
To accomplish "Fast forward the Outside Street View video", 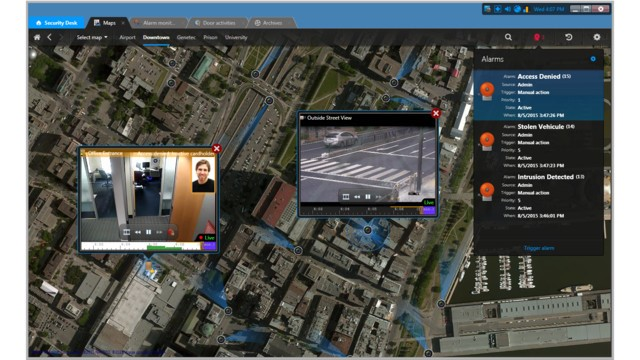I will coord(378,197).
